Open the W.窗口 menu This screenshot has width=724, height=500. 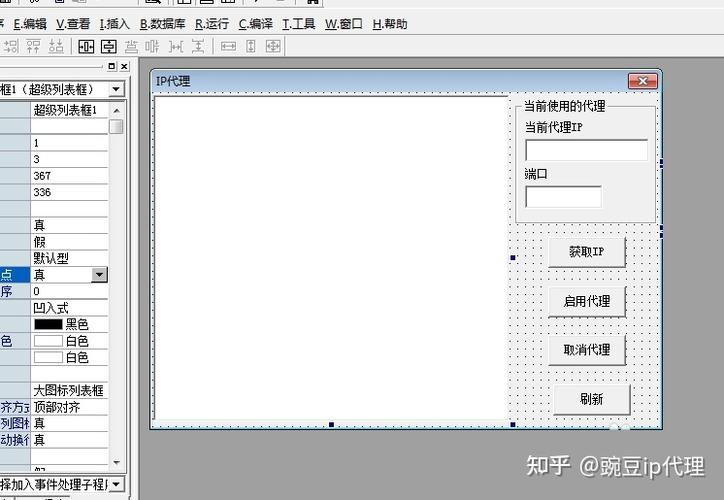(x=344, y=24)
